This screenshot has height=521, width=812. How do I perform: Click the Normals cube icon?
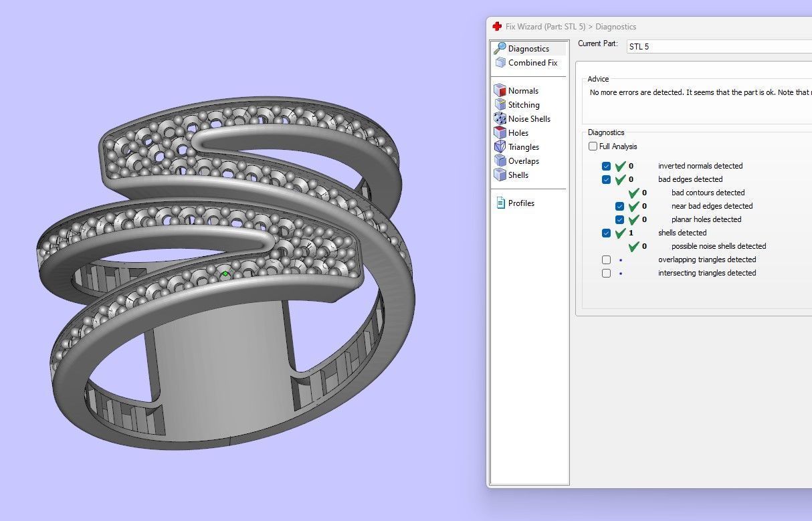(500, 90)
